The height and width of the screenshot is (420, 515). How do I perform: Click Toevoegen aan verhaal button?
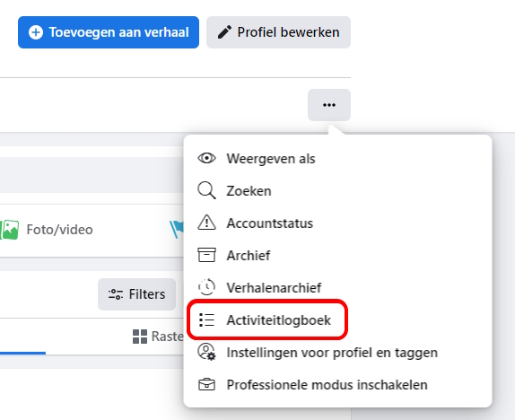tap(109, 32)
